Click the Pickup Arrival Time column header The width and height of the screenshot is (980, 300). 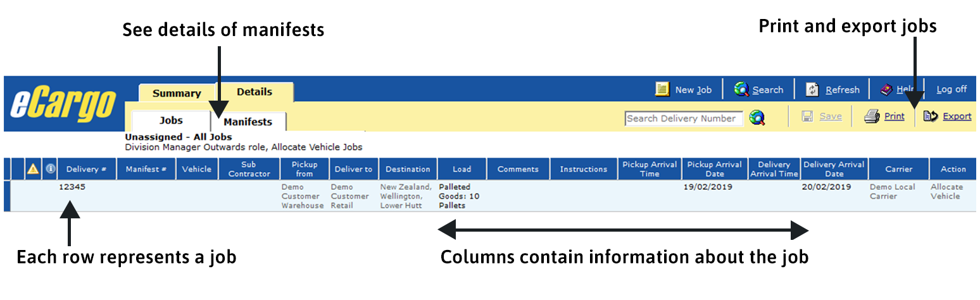tap(650, 169)
